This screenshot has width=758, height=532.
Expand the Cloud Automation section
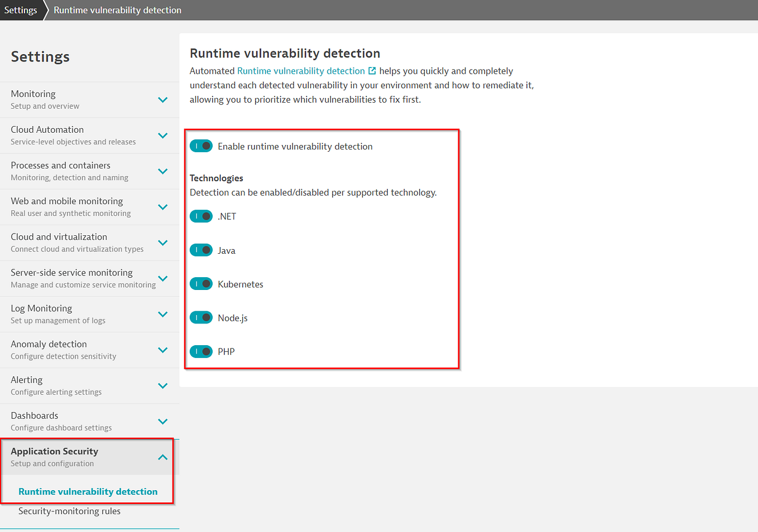(x=162, y=135)
